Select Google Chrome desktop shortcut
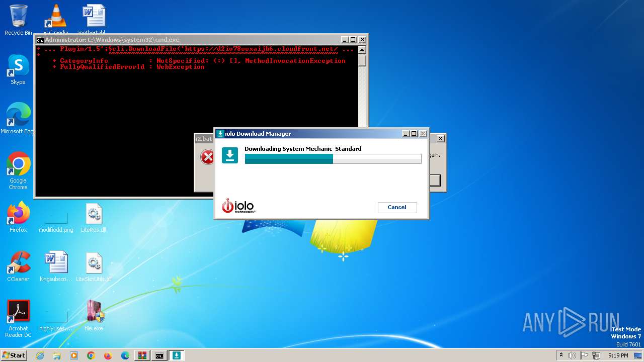The height and width of the screenshot is (362, 644). coord(18,171)
